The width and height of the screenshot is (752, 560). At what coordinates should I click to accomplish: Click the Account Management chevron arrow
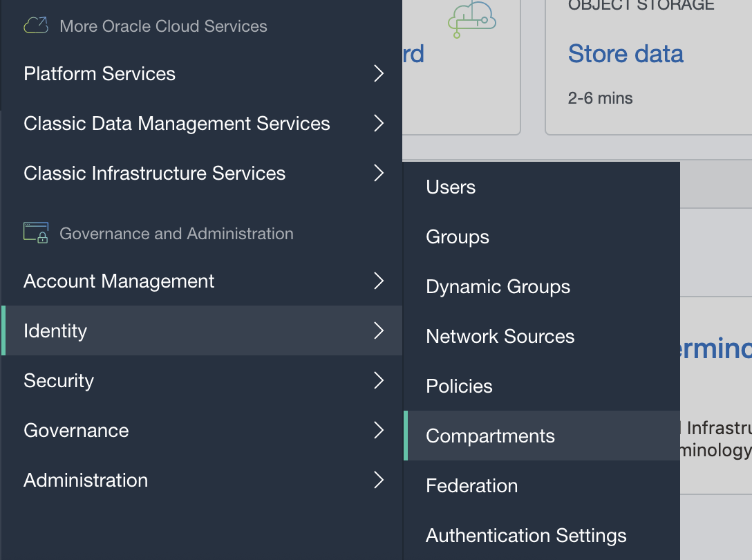[378, 281]
